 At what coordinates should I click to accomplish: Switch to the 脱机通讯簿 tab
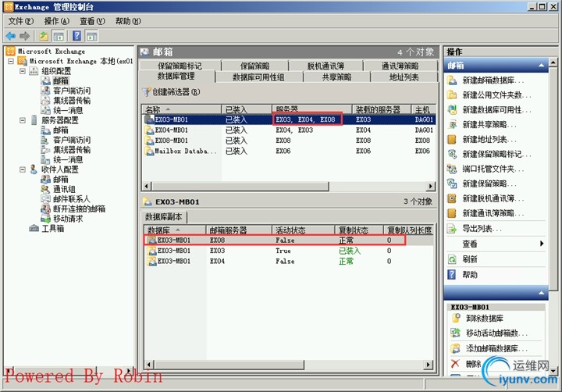coord(325,66)
